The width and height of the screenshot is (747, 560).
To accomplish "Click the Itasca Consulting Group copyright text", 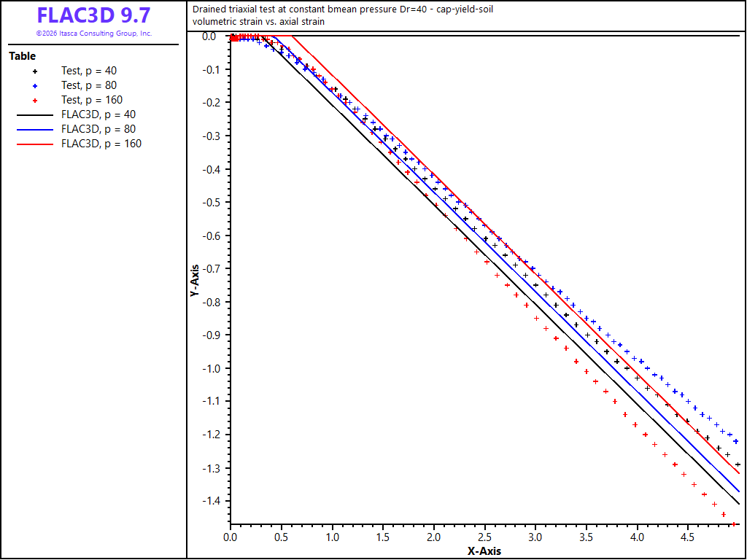I will pos(94,34).
